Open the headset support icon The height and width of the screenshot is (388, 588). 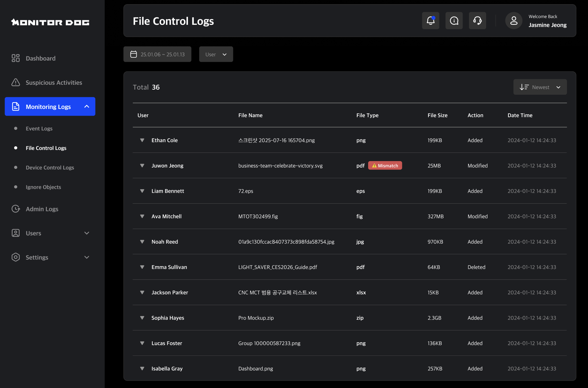[477, 21]
